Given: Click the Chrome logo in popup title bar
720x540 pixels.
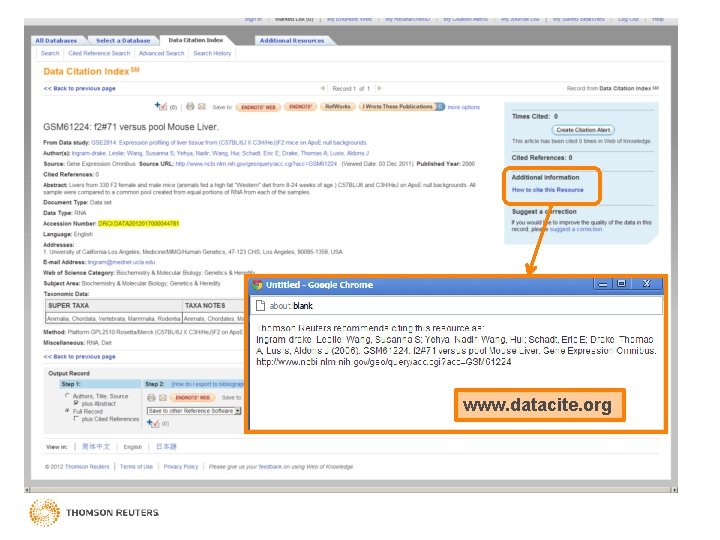Looking at the screenshot, I should (257, 285).
